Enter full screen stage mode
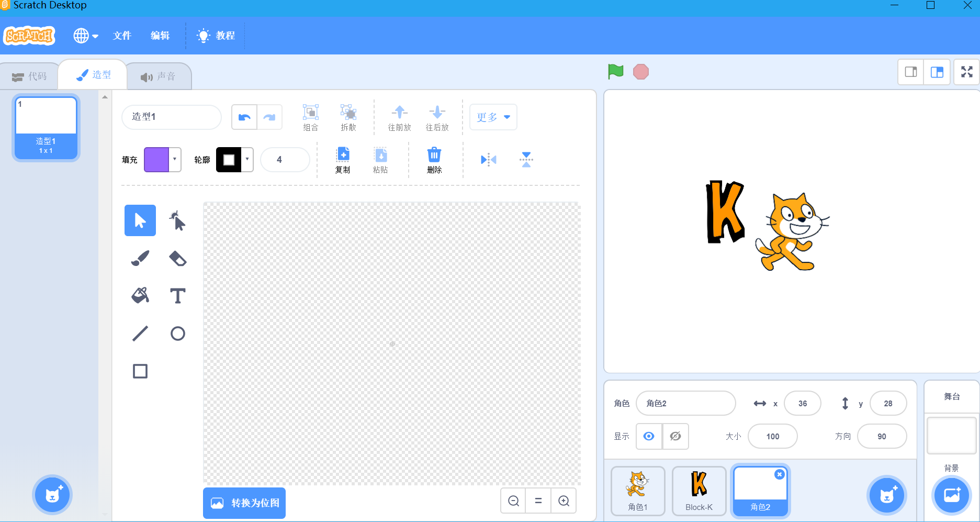The width and height of the screenshot is (980, 522). (967, 72)
